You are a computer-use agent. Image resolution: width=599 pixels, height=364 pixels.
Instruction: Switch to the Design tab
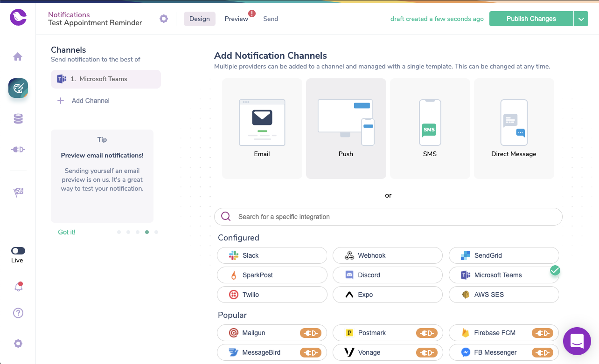pos(200,19)
